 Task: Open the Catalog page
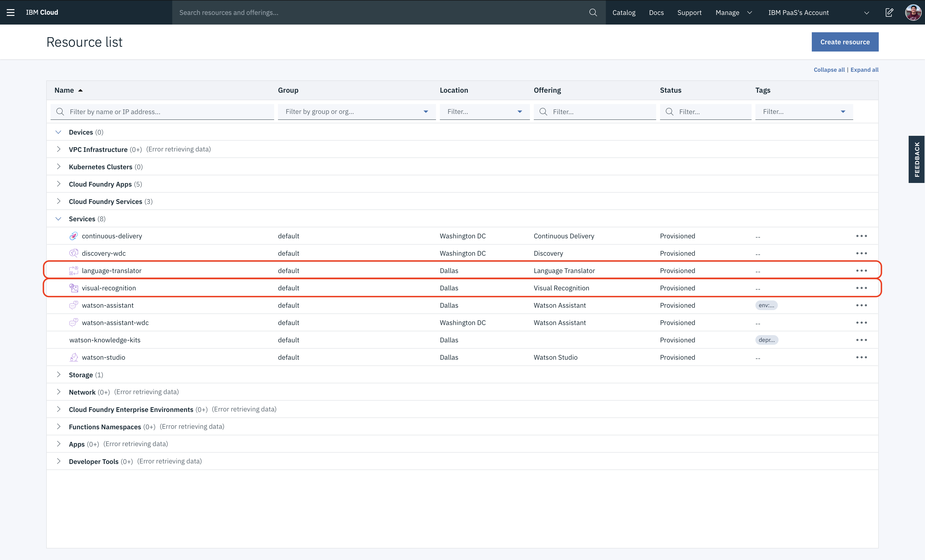[624, 12]
